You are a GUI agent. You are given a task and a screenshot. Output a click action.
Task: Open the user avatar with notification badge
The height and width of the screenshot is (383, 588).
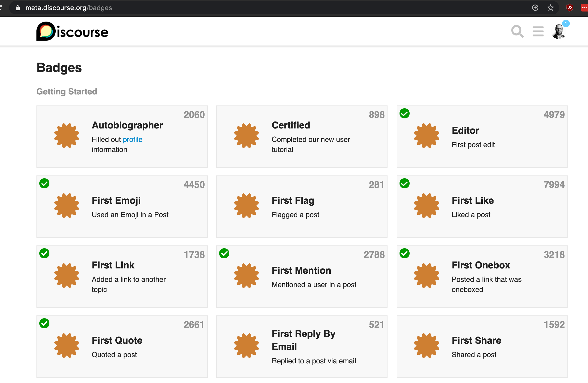(559, 32)
